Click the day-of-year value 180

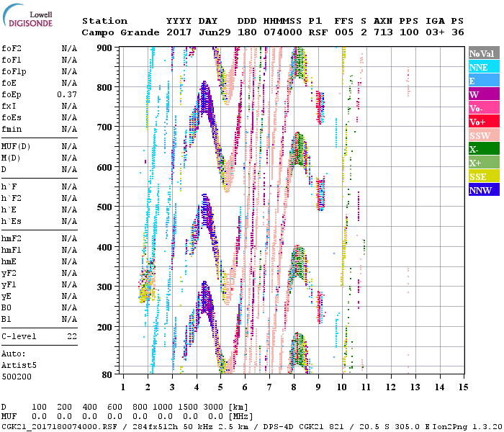[x=247, y=32]
